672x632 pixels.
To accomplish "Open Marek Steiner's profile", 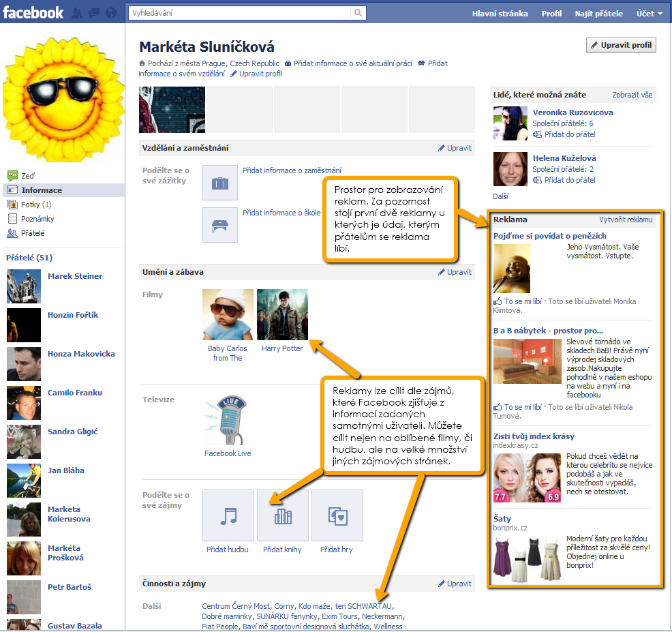I will point(75,276).
